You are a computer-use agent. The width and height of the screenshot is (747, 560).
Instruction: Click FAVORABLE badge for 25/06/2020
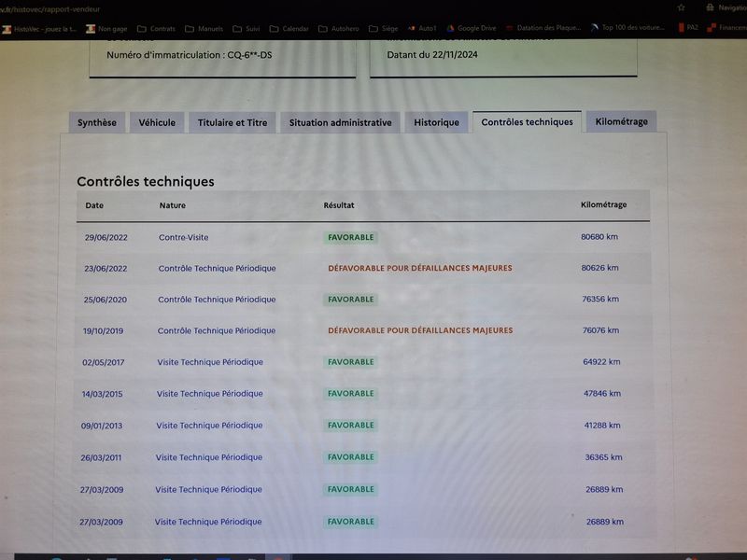pyautogui.click(x=351, y=299)
